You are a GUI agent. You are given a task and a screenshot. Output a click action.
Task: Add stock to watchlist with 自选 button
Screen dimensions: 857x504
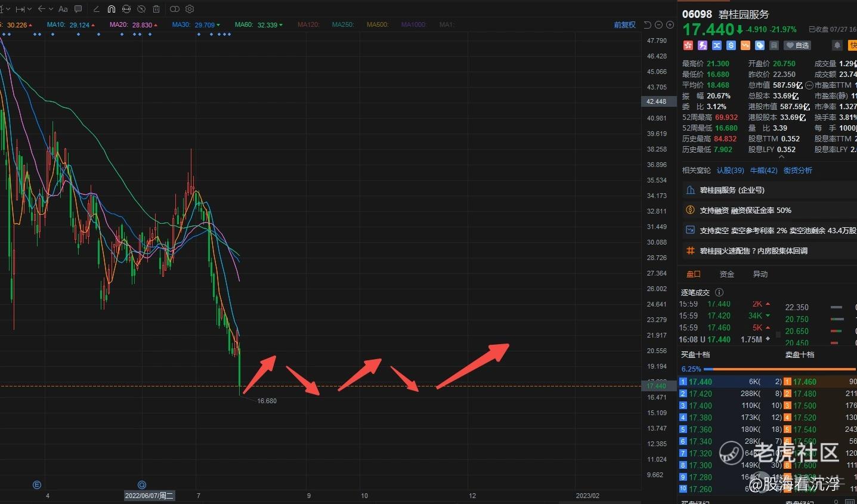[x=797, y=45]
